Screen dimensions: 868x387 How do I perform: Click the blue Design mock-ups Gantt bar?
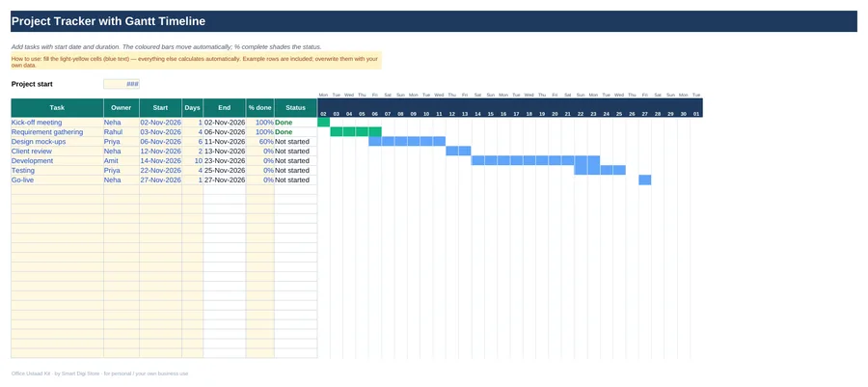point(407,141)
